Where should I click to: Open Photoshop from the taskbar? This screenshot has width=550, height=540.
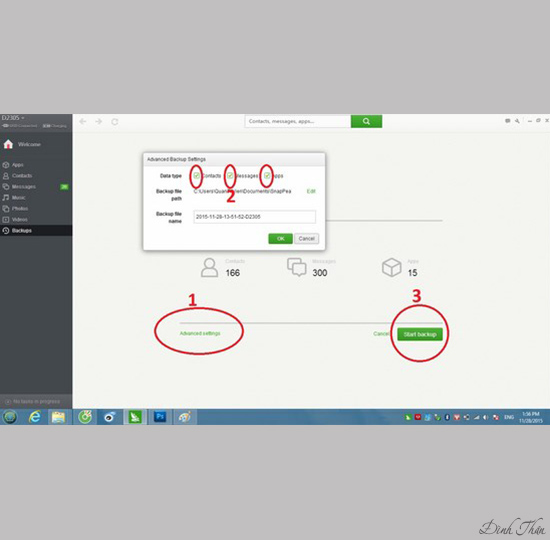160,417
